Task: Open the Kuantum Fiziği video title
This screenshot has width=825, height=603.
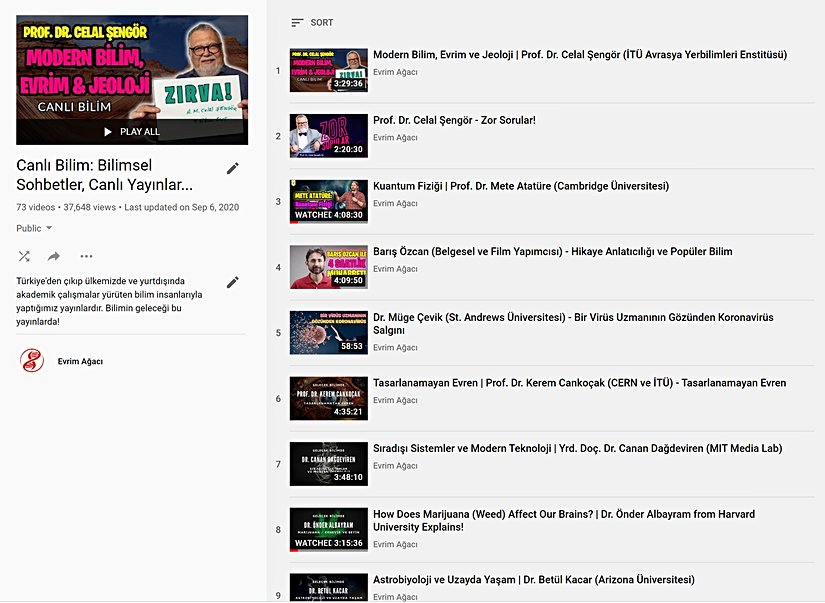Action: coord(520,186)
